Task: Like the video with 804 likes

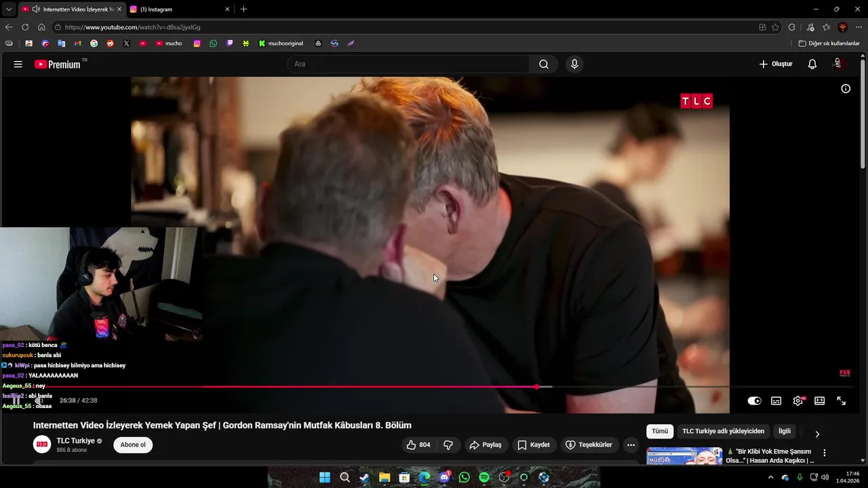Action: [418, 445]
